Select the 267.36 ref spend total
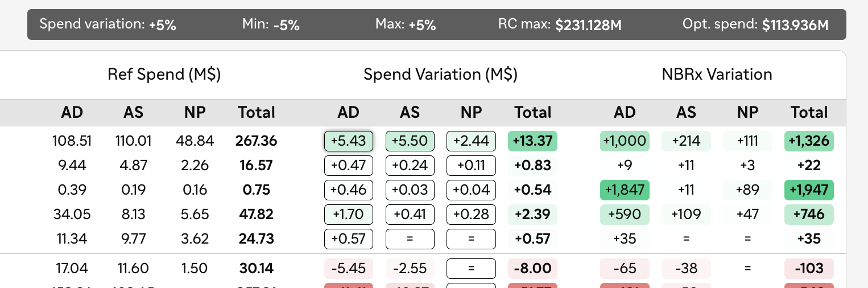This screenshot has width=868, height=288. (257, 141)
